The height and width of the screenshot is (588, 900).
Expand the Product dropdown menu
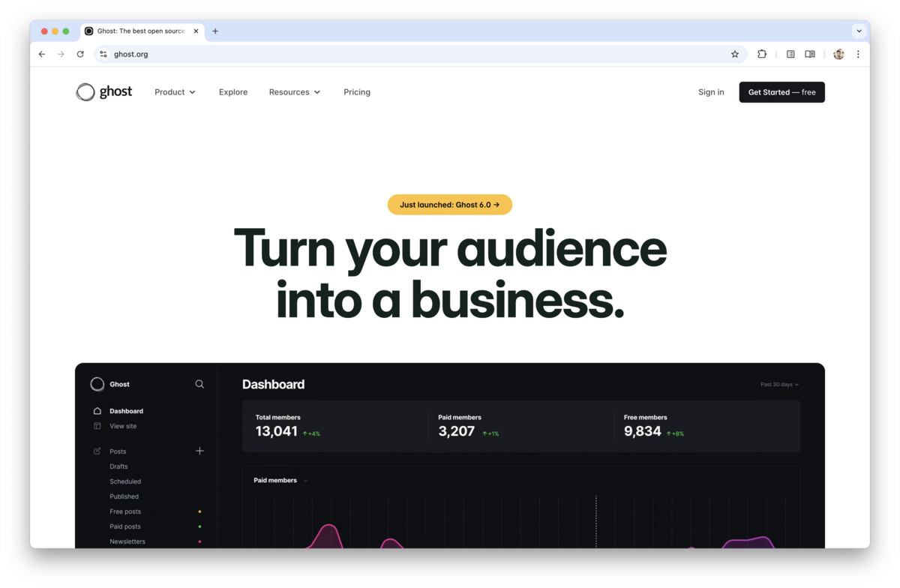tap(175, 92)
